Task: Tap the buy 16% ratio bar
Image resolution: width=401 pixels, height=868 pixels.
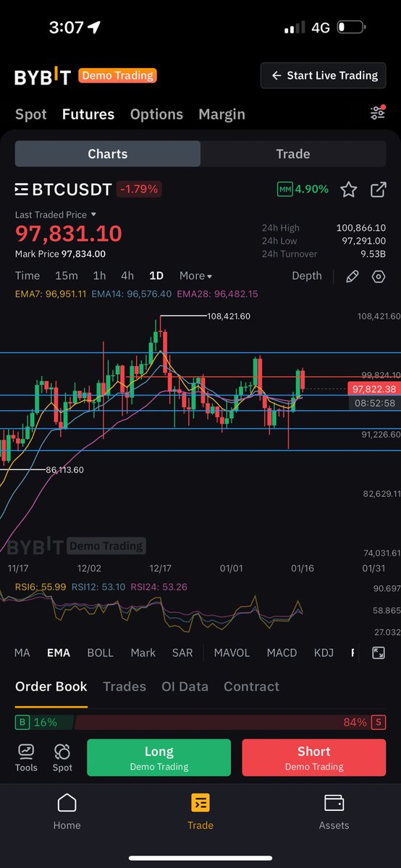Action: [x=44, y=723]
